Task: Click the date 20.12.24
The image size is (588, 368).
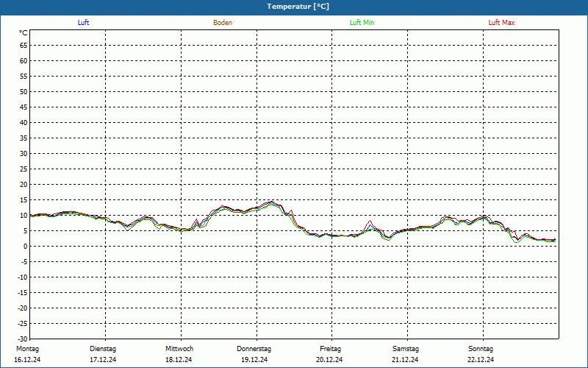Action: pyautogui.click(x=329, y=360)
